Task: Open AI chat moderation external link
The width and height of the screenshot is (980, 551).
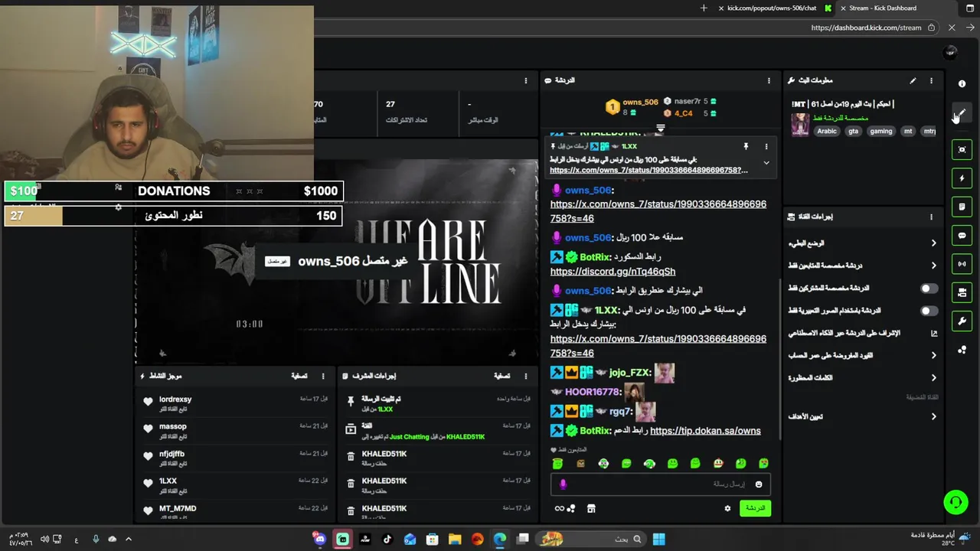Action: (934, 333)
